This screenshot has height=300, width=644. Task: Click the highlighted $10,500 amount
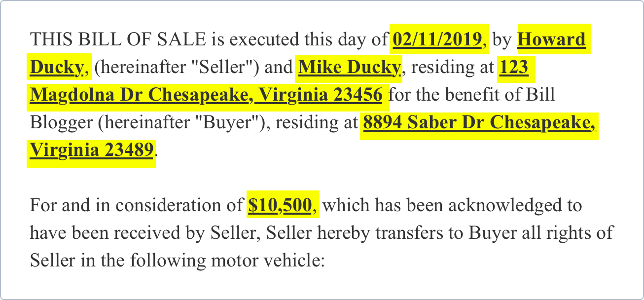[x=280, y=205]
